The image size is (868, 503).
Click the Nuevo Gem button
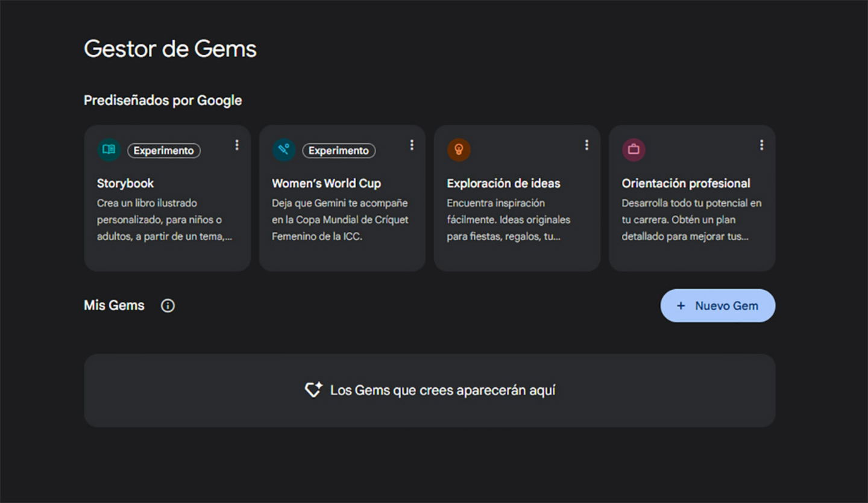(718, 305)
